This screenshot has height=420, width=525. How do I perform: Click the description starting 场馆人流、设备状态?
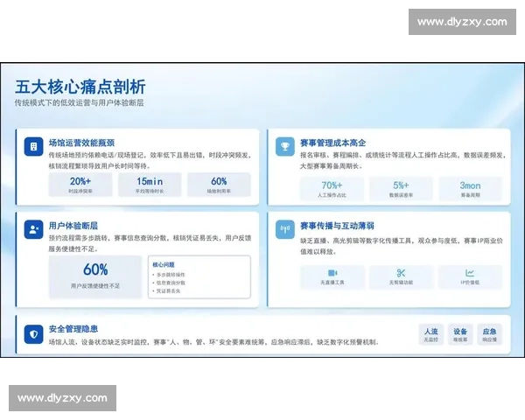[213, 342]
